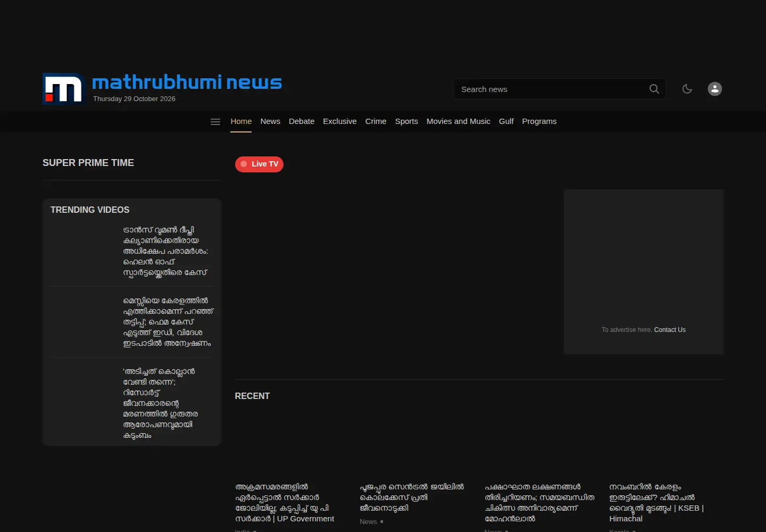The width and height of the screenshot is (766, 532).
Task: Click the date Thursday 29 October 2026
Action: (x=134, y=99)
